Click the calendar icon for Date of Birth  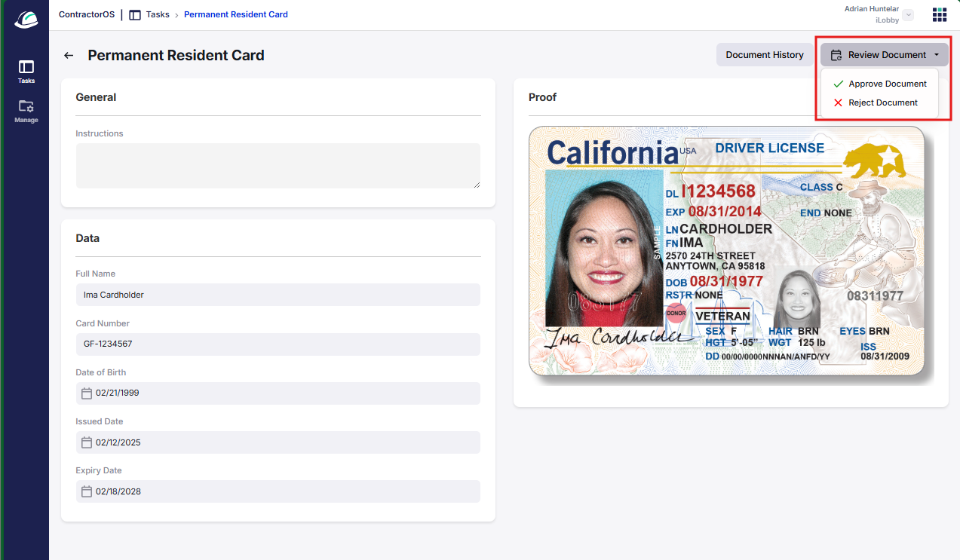(87, 393)
